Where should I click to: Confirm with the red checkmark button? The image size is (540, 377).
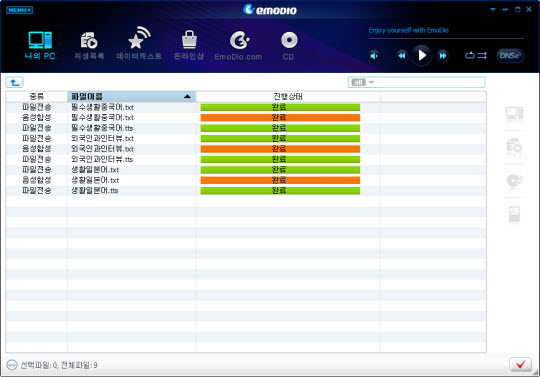tap(520, 365)
